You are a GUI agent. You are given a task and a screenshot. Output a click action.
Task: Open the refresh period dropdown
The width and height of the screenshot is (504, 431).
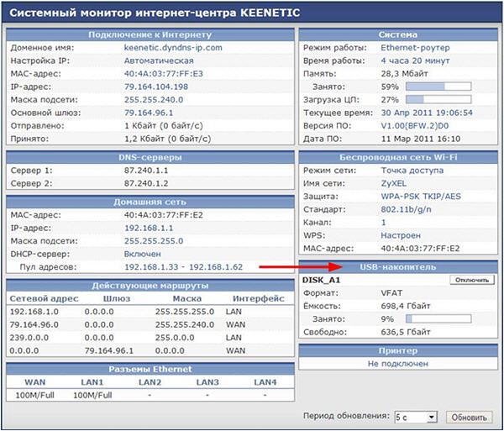click(416, 417)
